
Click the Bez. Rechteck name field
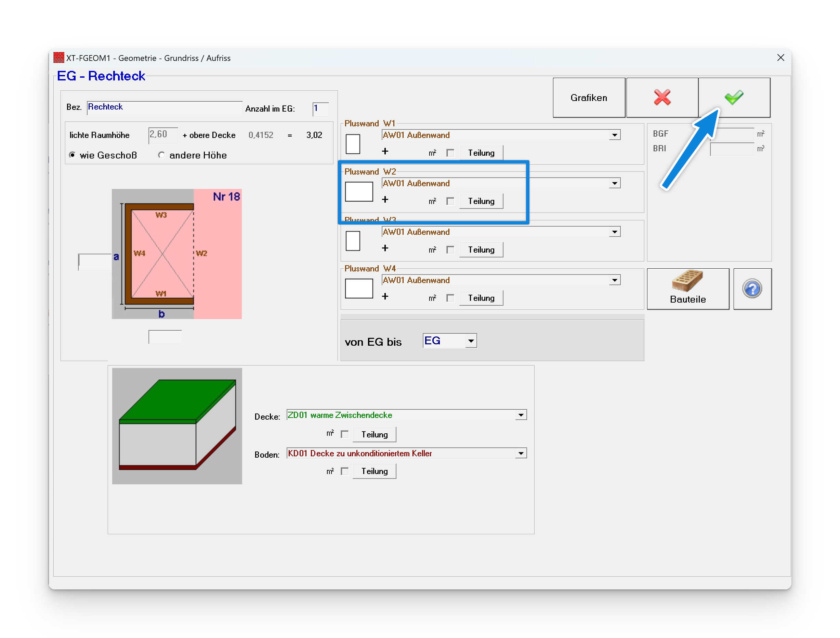click(x=164, y=107)
